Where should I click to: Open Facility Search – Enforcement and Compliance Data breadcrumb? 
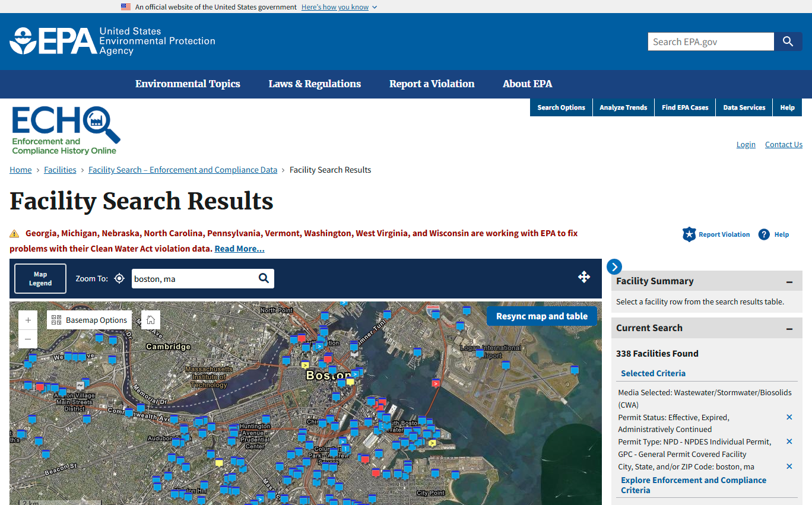[183, 170]
